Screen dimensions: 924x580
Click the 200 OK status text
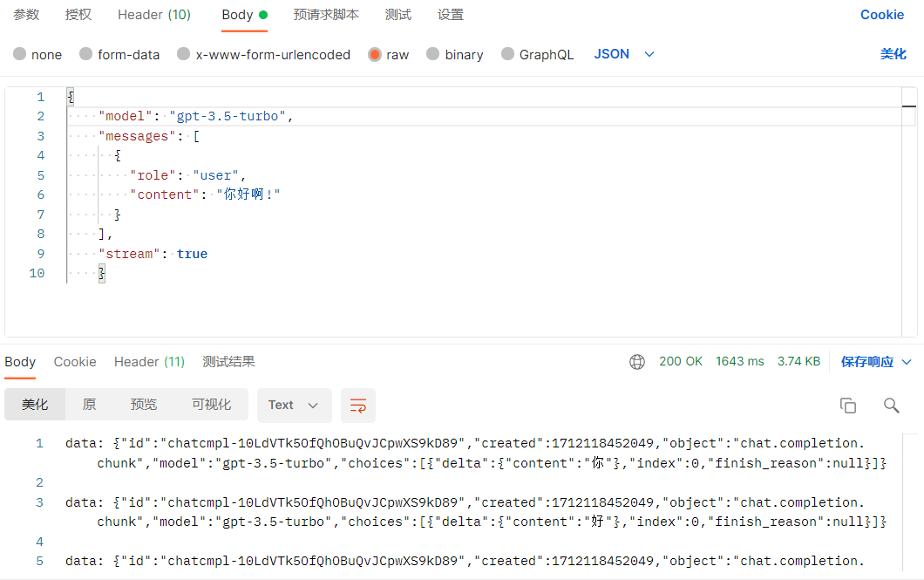(681, 361)
